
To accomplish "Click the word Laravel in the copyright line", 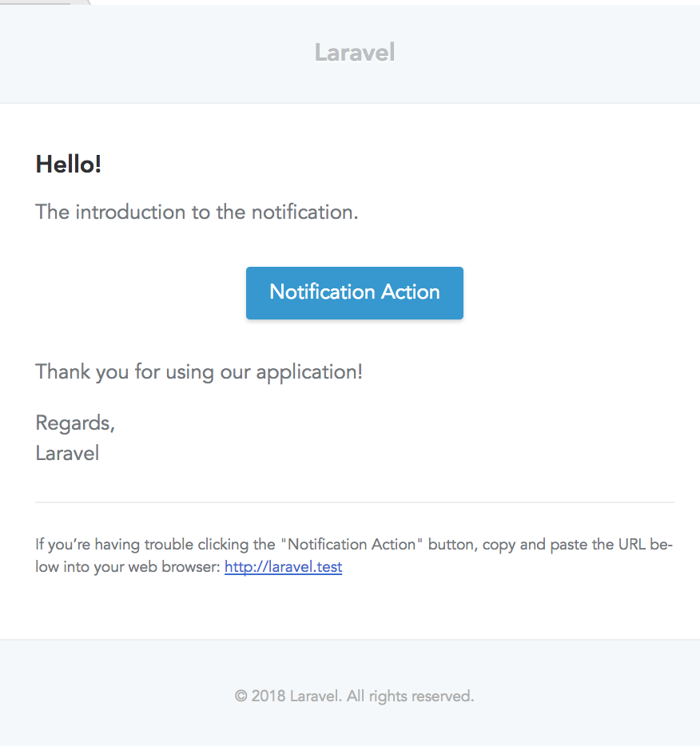I will pos(310,696).
